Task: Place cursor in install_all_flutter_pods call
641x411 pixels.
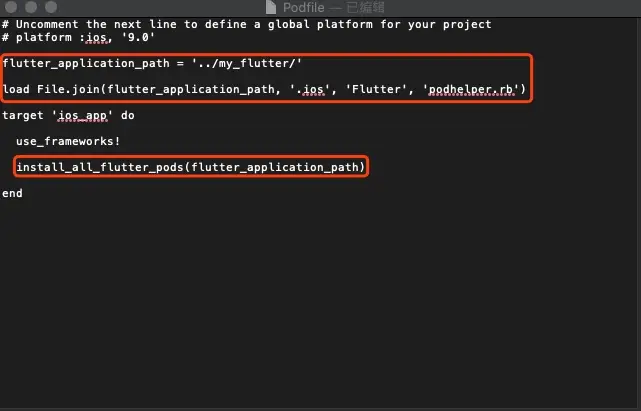Action: [191, 167]
